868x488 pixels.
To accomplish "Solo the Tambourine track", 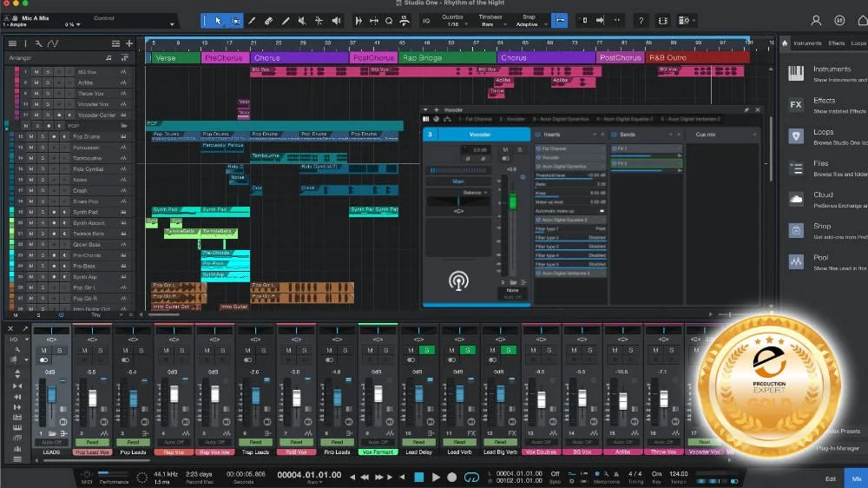I will point(43,158).
